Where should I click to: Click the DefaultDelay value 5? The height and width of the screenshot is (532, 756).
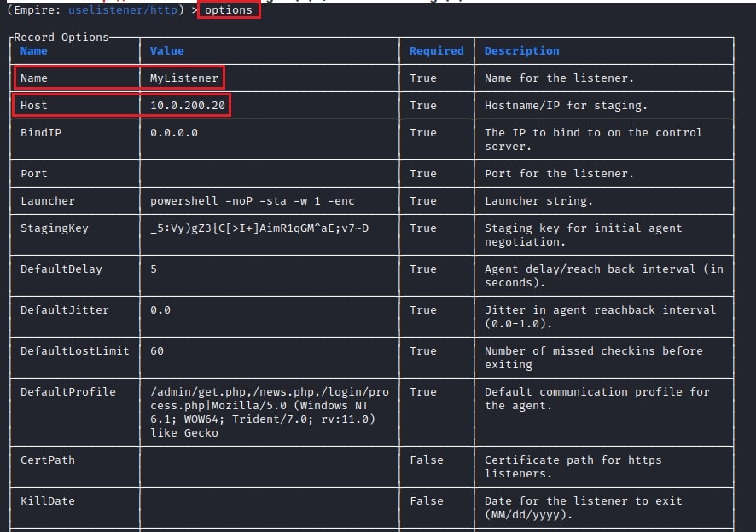154,269
